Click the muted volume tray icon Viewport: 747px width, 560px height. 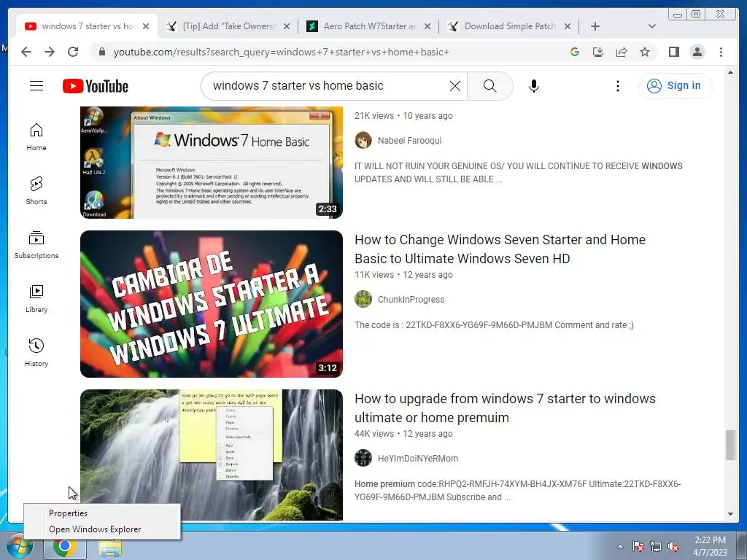[x=673, y=546]
